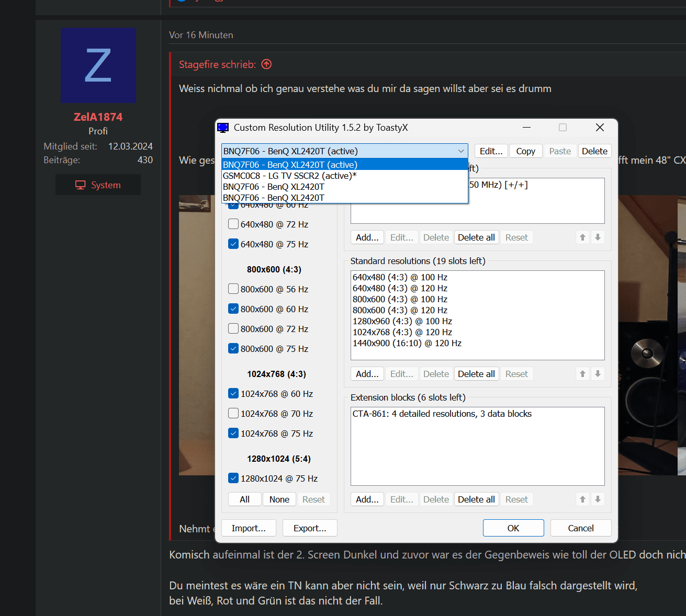
Task: Open the Import... dialog
Action: click(x=249, y=528)
